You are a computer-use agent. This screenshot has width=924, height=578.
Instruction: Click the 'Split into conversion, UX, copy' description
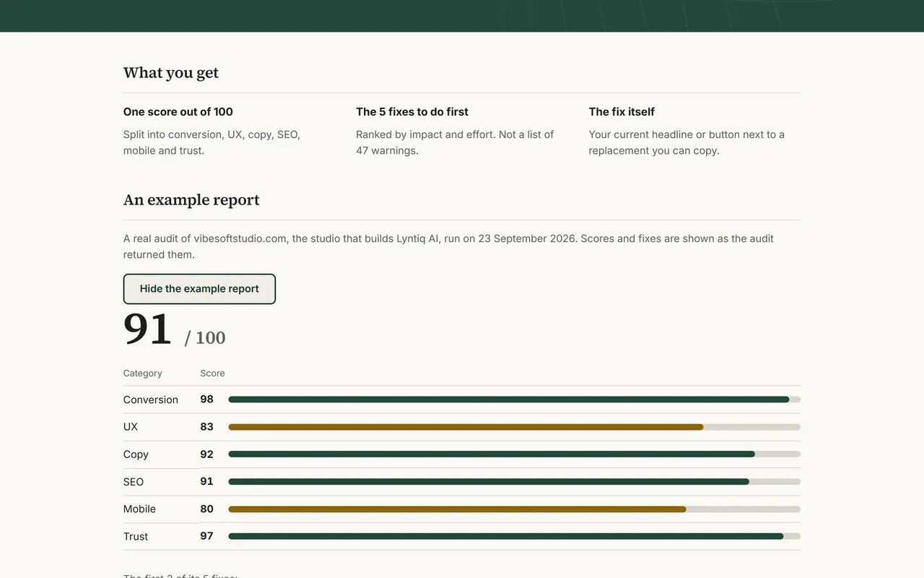(x=212, y=143)
